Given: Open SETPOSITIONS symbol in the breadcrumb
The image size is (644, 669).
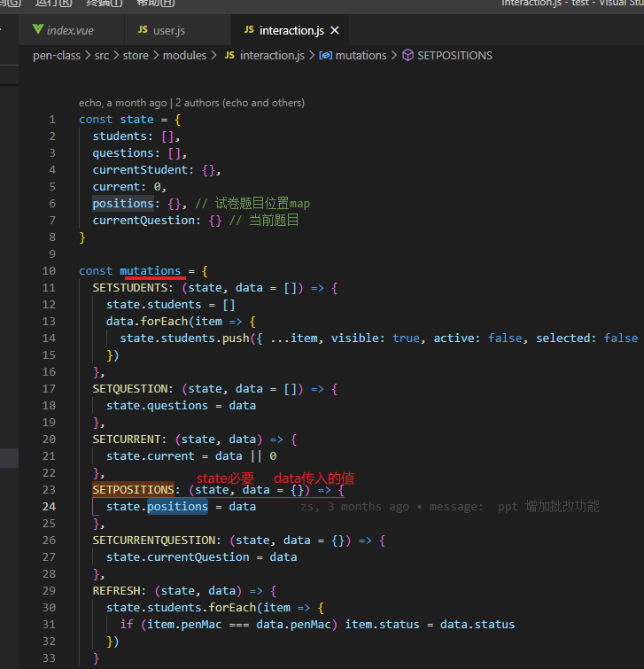Looking at the screenshot, I should point(454,56).
